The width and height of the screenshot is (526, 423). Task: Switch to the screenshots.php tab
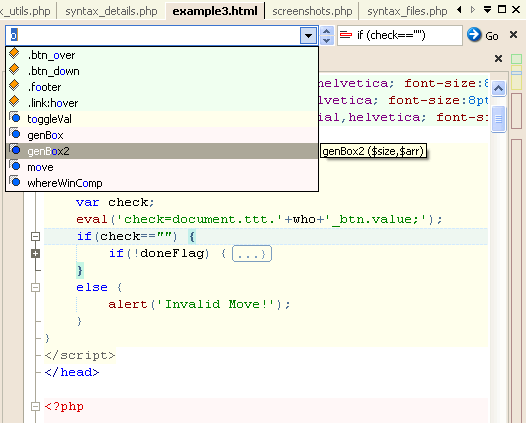[312, 11]
